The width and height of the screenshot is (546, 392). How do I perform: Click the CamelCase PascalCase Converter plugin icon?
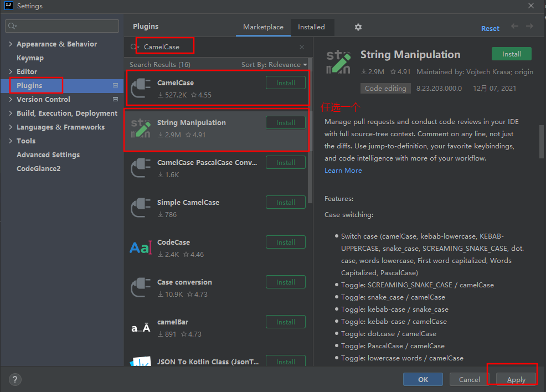[x=141, y=168]
